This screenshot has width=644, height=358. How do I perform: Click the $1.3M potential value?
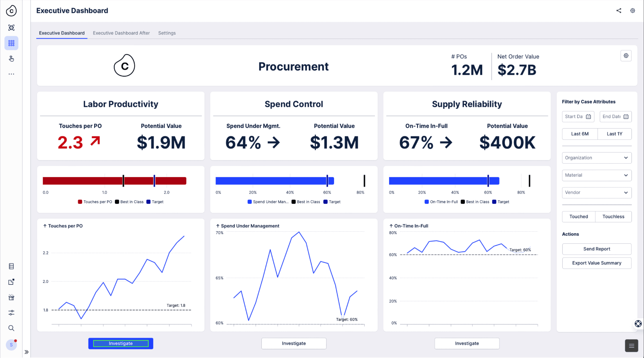tap(334, 143)
